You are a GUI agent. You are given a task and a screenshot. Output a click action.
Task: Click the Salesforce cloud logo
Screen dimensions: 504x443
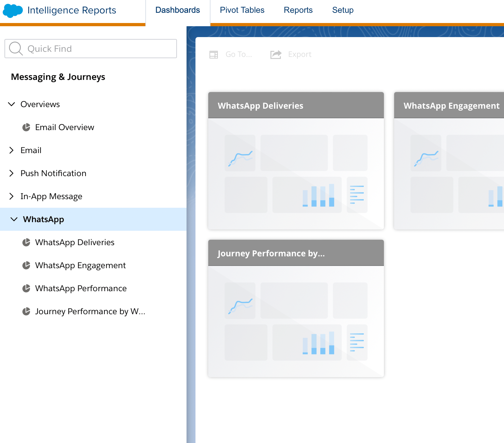[13, 11]
